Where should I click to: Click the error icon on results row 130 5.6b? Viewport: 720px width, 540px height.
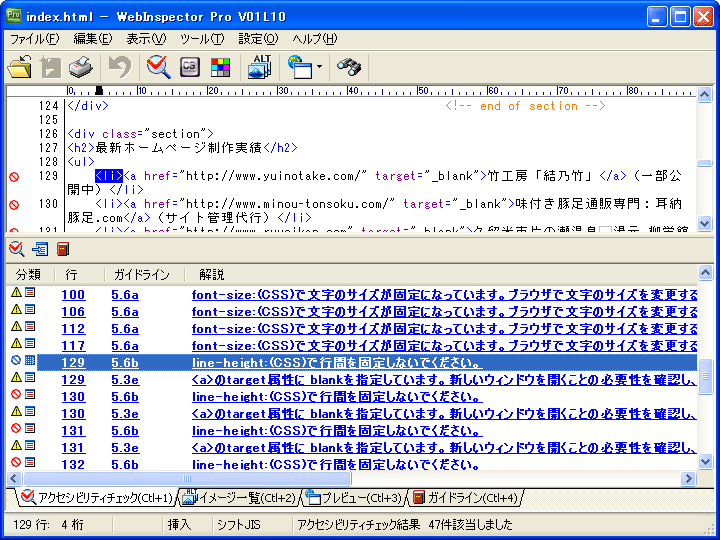(17, 394)
